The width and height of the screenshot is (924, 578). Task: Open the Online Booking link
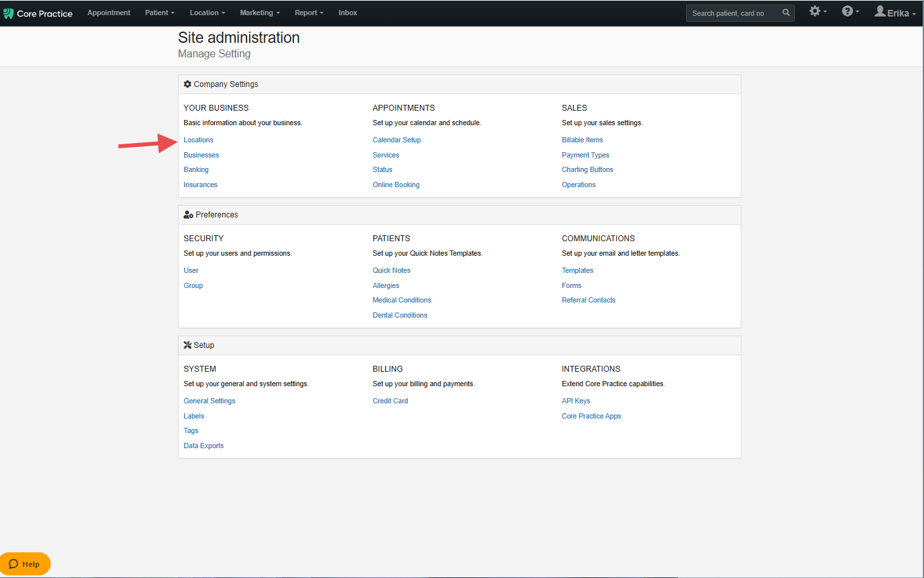[x=396, y=185]
